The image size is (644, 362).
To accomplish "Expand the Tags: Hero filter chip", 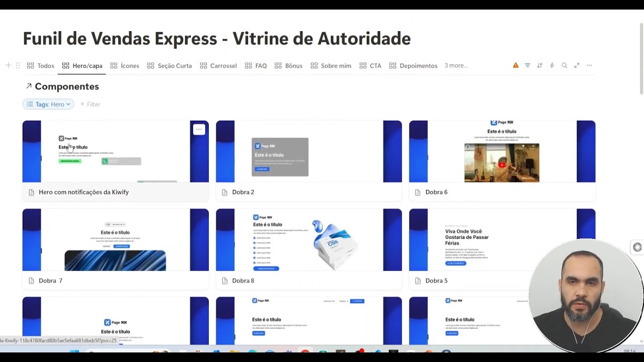I will (48, 104).
